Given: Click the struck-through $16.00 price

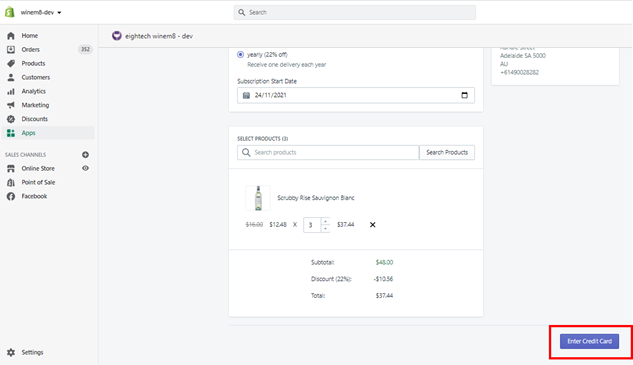Looking at the screenshot, I should pyautogui.click(x=254, y=225).
